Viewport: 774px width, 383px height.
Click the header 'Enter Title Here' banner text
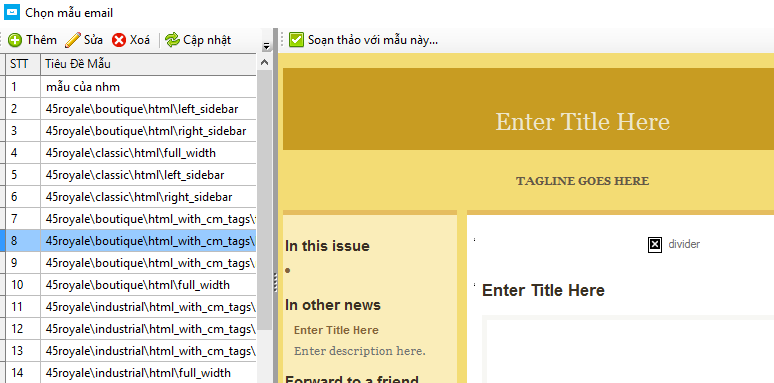(582, 121)
